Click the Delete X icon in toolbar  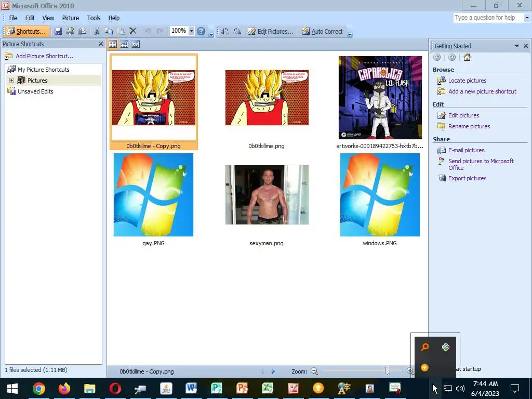[133, 31]
